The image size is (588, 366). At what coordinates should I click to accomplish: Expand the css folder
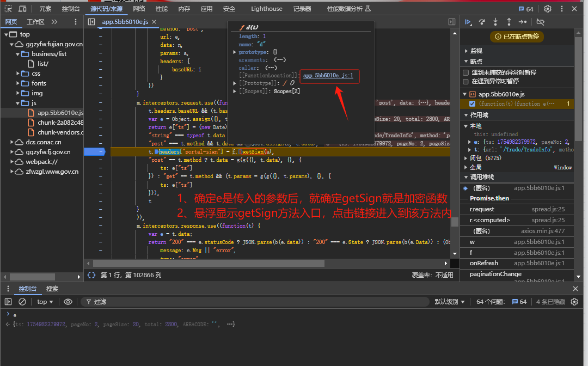[x=17, y=74]
